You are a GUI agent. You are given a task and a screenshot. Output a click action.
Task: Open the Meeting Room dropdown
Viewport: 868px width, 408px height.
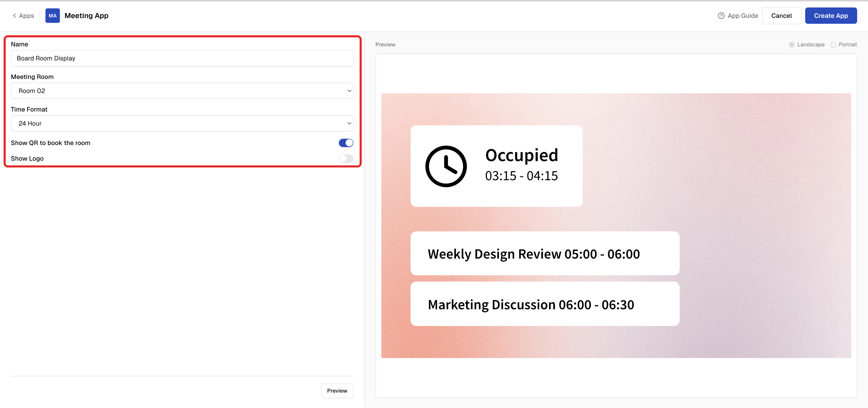(182, 91)
